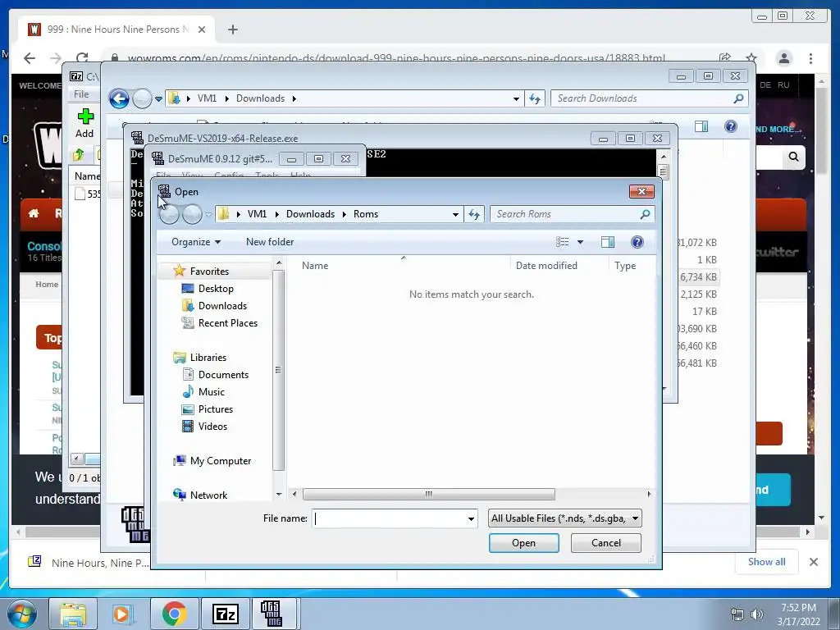Open the Chrome profile icon
840x630 pixels.
784,58
